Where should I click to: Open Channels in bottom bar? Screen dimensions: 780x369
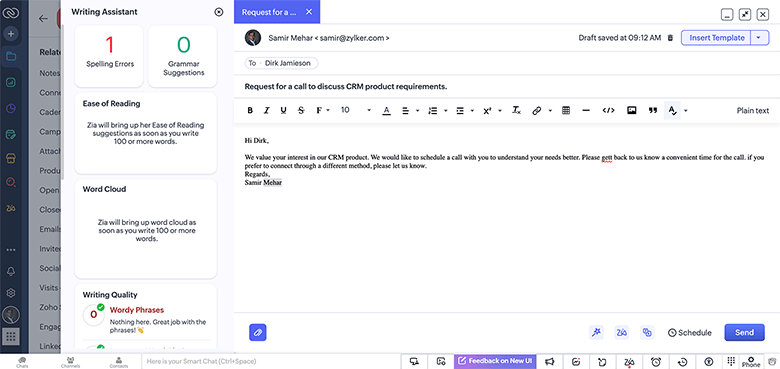[70, 362]
